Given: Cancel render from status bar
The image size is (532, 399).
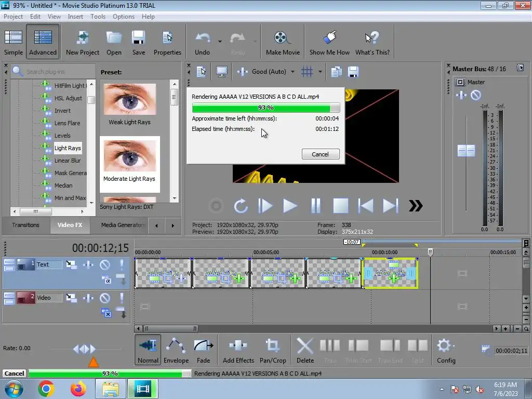Looking at the screenshot, I should coord(14,373).
